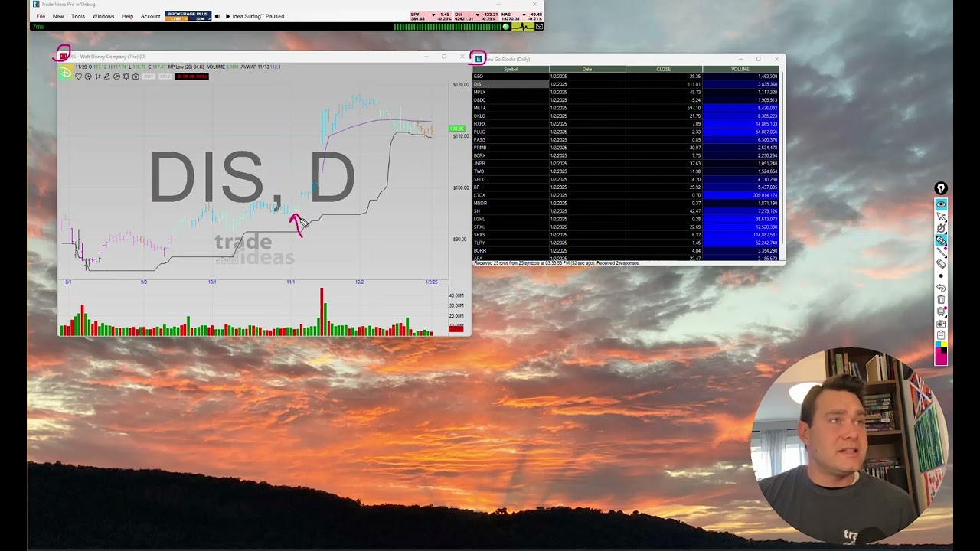Click the New Go Stocks window icon
Screen dimensions: 980x551
pos(479,59)
